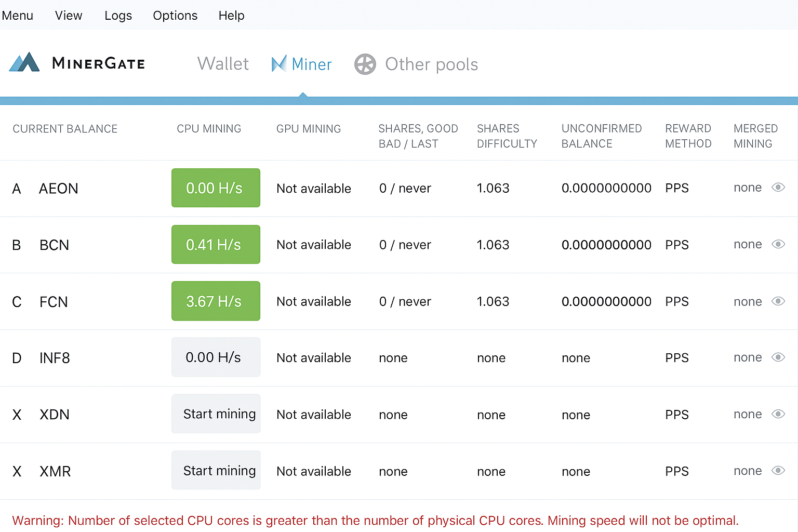The image size is (798, 532).
Task: Toggle the eye icon in INF8 row
Action: (x=778, y=357)
